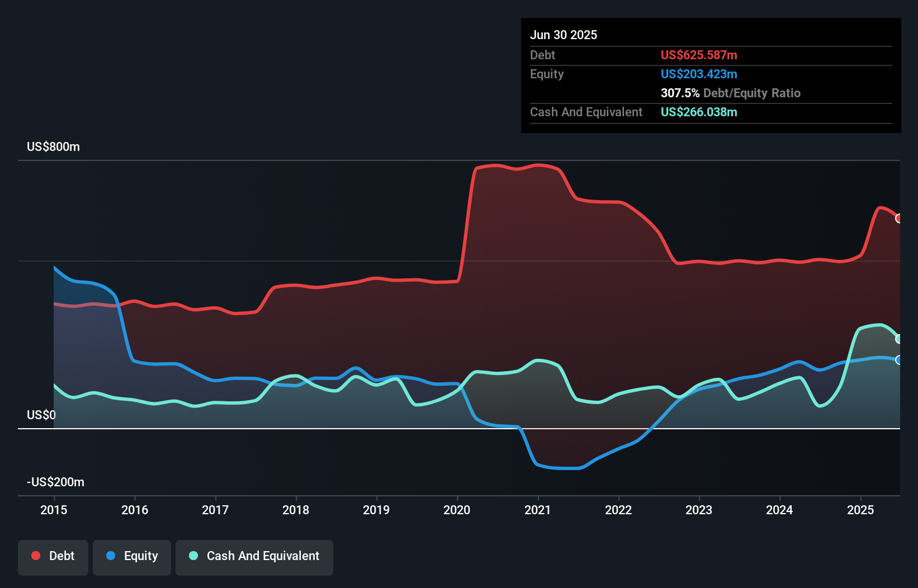The height and width of the screenshot is (588, 918).
Task: Click the red Debt legend dot
Action: coord(35,556)
